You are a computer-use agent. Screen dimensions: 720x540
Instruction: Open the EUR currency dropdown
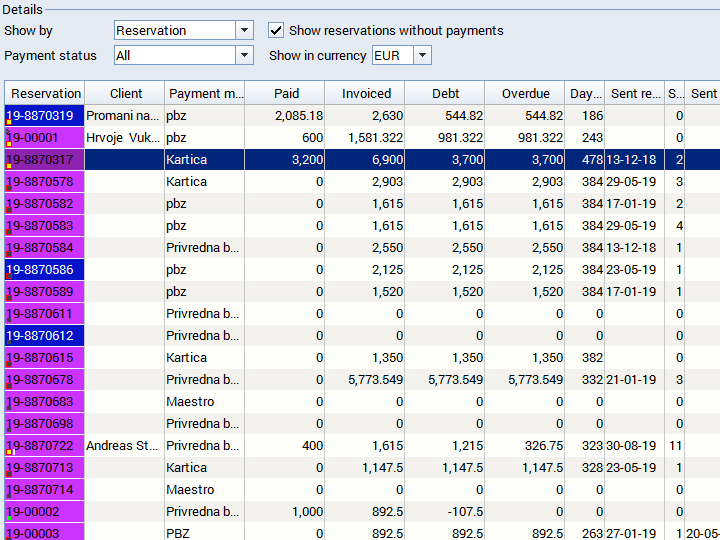tap(422, 56)
